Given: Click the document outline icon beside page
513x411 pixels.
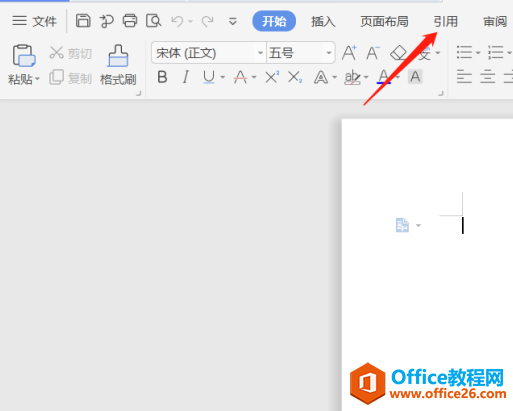Looking at the screenshot, I should (x=402, y=225).
